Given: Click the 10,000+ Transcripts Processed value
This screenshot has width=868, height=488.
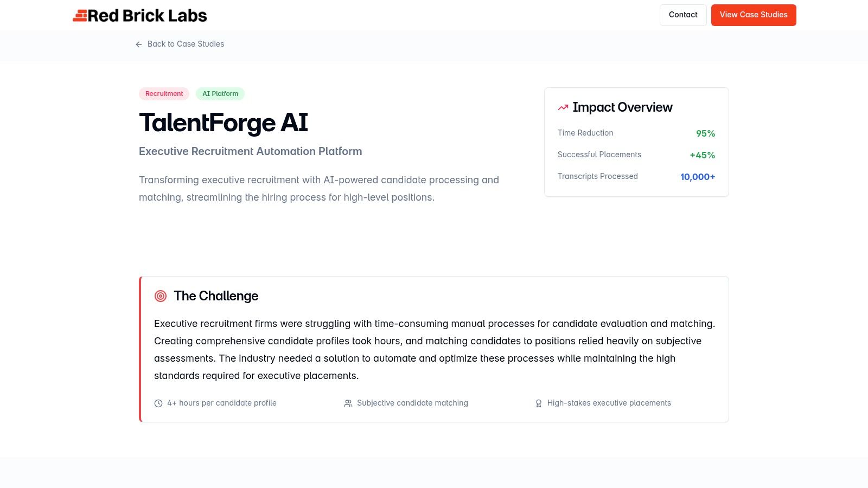Looking at the screenshot, I should (x=698, y=176).
